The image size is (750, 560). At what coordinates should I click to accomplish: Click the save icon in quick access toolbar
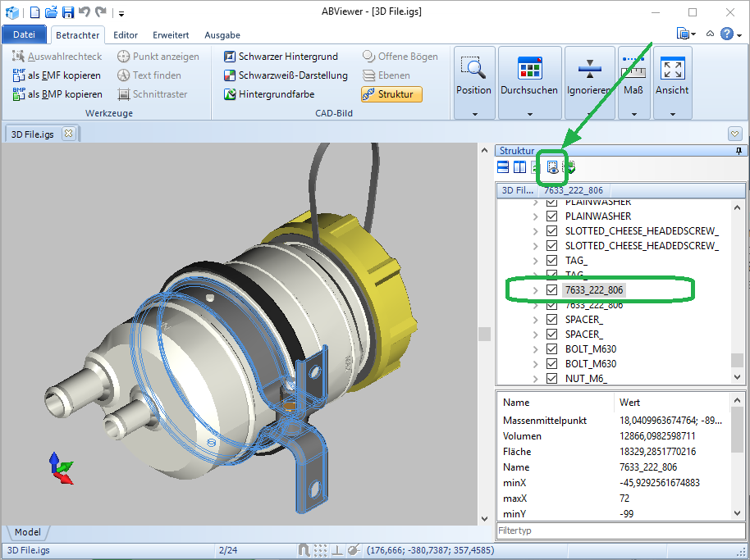point(68,12)
